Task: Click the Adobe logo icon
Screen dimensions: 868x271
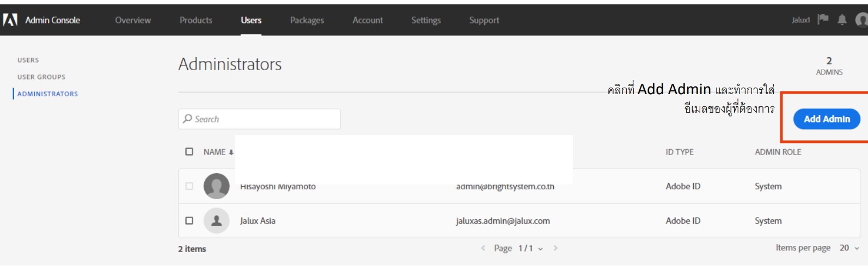Action: [10, 20]
